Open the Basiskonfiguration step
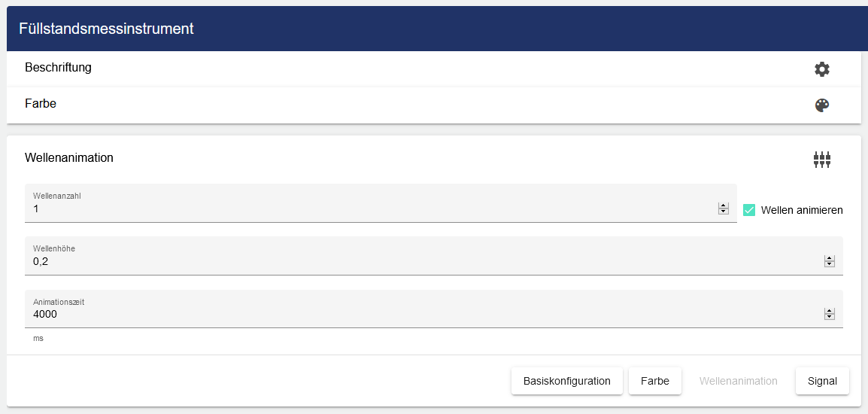The height and width of the screenshot is (414, 868). (567, 381)
